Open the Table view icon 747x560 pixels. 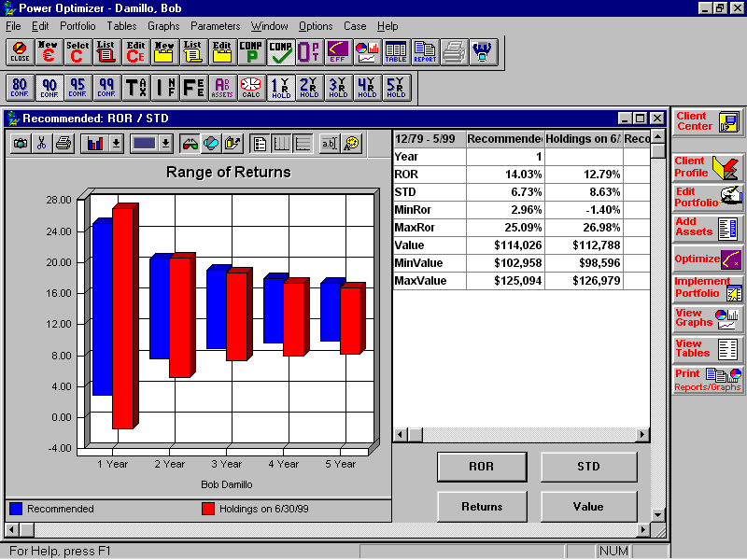(x=395, y=53)
